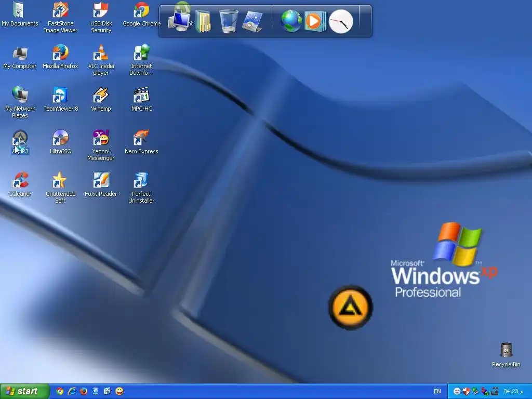
Task: Select Winamp desktop shortcut
Action: pyautogui.click(x=101, y=100)
